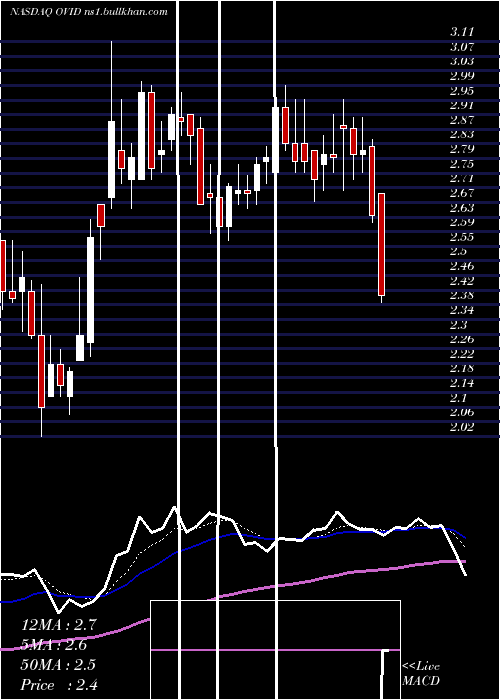This screenshot has height=700, width=500.
Task: Click the 2.99 price axis label
Action: click(x=462, y=76)
